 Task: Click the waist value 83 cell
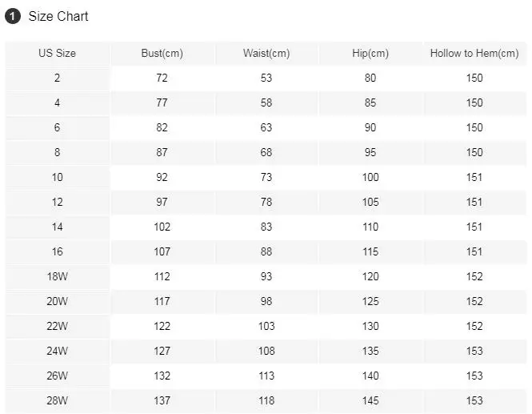[x=266, y=227]
